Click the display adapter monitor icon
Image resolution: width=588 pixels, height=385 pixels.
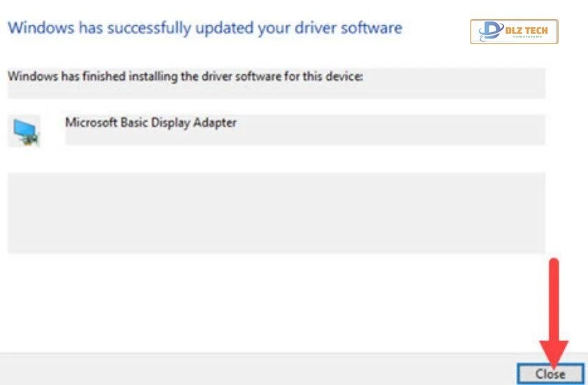click(27, 132)
